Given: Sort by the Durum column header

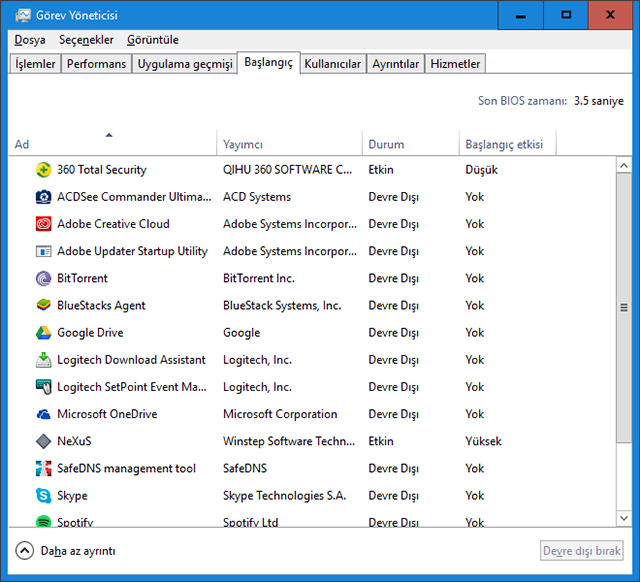Looking at the screenshot, I should (411, 142).
